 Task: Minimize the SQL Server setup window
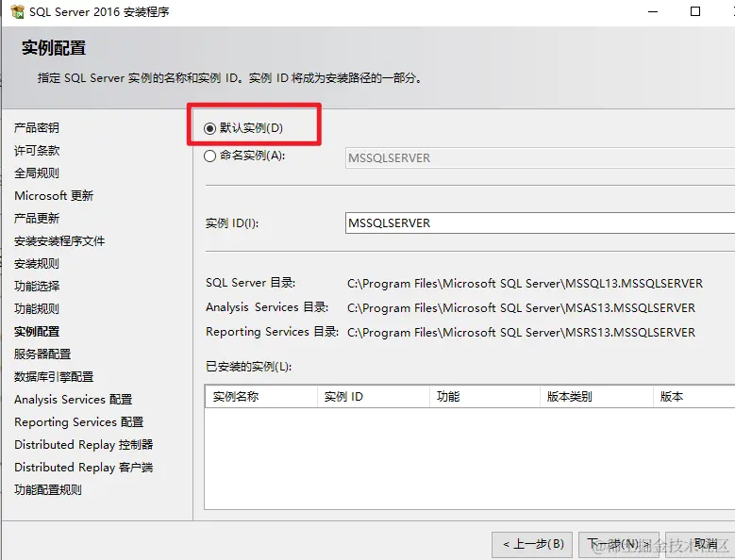coord(653,11)
